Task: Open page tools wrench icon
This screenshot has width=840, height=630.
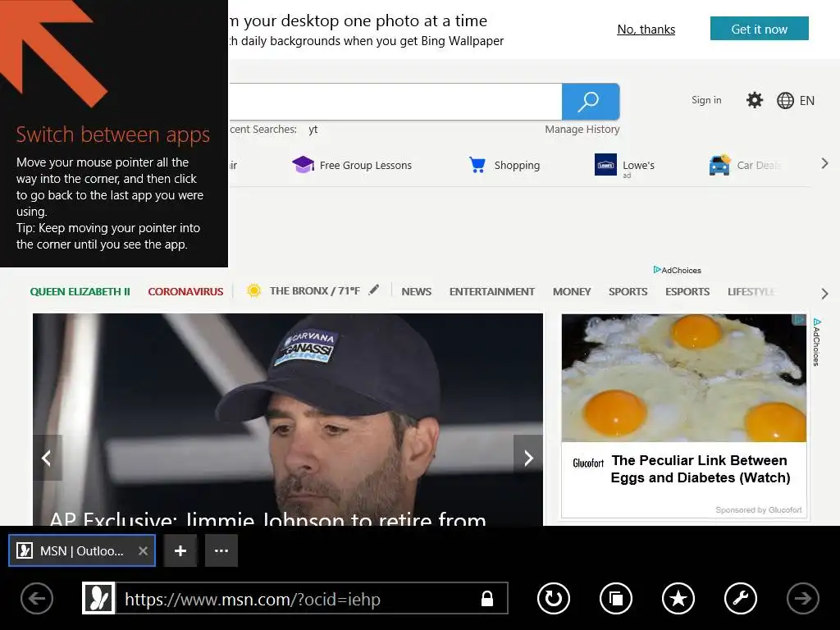Action: tap(741, 598)
